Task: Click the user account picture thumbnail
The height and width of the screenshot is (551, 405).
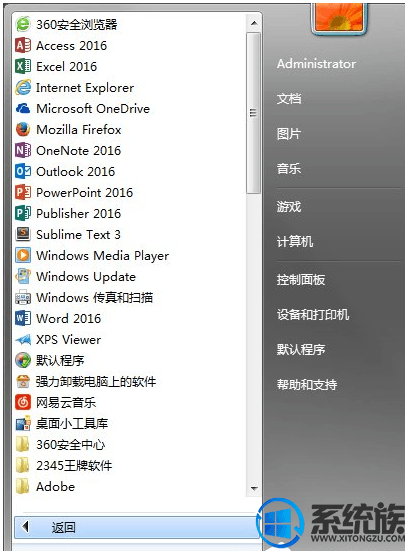Action: click(339, 17)
